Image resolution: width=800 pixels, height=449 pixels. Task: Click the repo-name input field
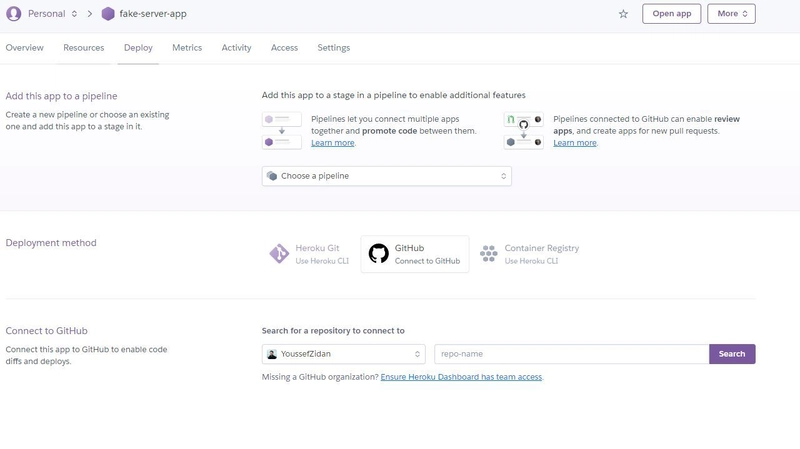[x=571, y=354]
